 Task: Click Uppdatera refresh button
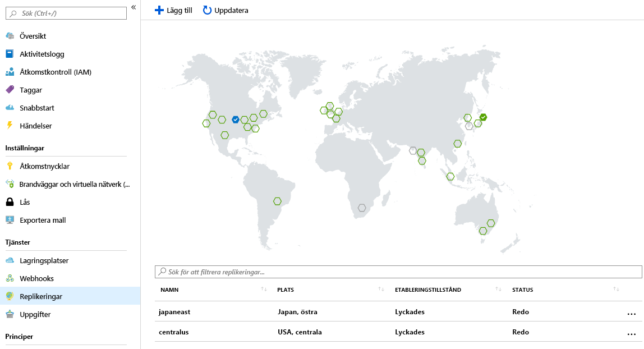point(226,10)
